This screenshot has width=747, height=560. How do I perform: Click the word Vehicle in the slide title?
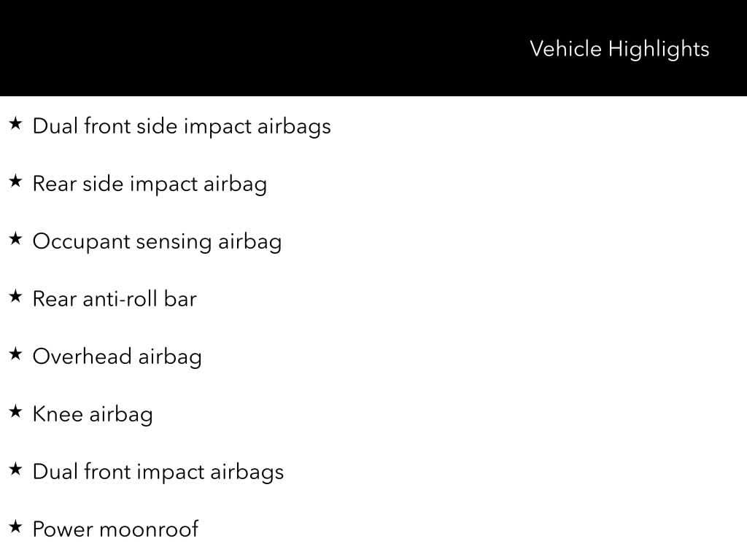(x=565, y=49)
